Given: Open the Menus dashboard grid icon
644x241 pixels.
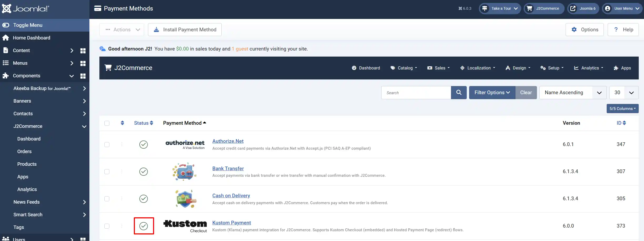Looking at the screenshot, I should tap(83, 63).
